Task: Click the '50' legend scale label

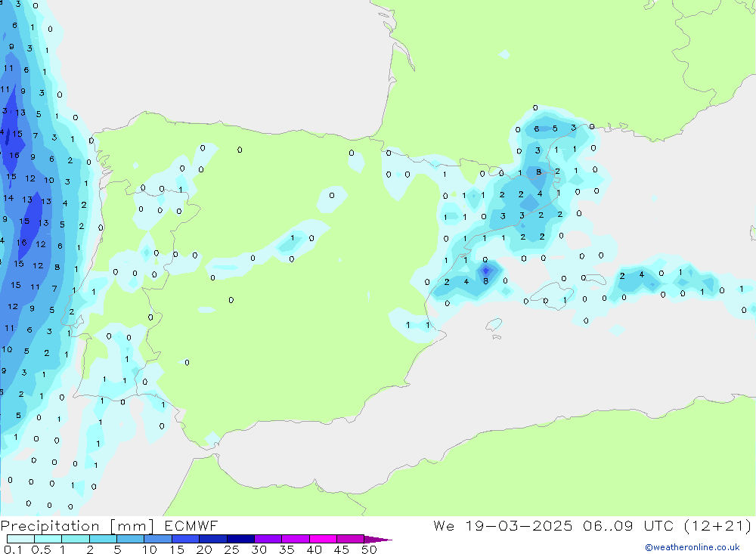Action: pyautogui.click(x=369, y=549)
